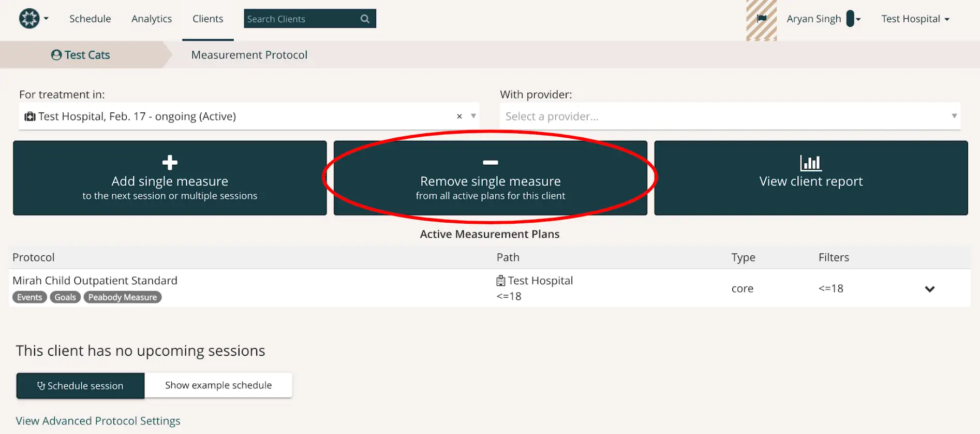Screen dimensions: 980x434
Task: Click the plus icon on Add single measure
Action: 170,162
